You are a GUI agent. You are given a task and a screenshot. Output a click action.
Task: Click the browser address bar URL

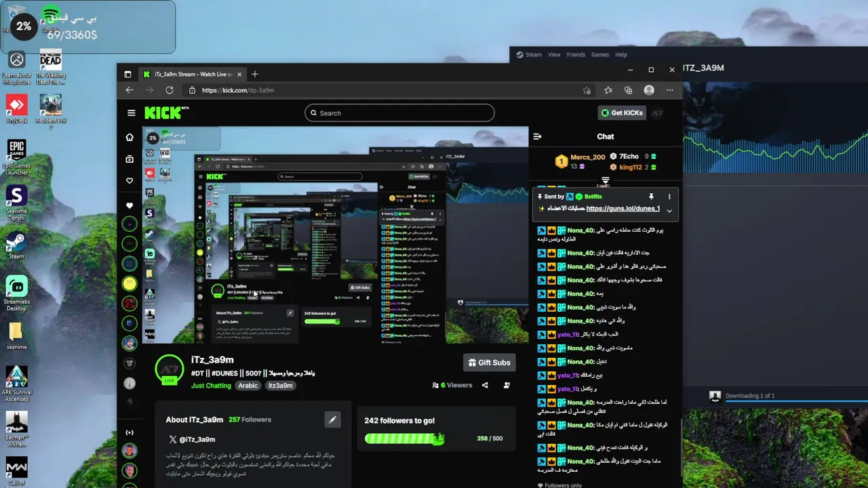pos(237,90)
